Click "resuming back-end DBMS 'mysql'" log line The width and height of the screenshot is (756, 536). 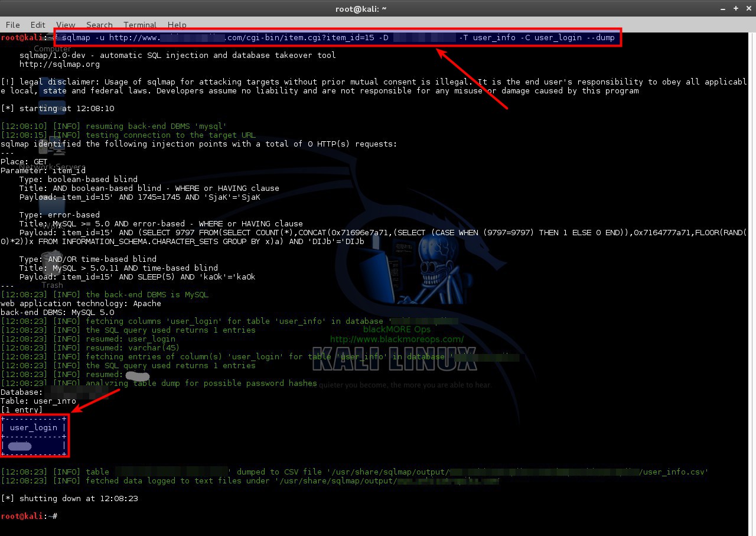[x=113, y=126]
